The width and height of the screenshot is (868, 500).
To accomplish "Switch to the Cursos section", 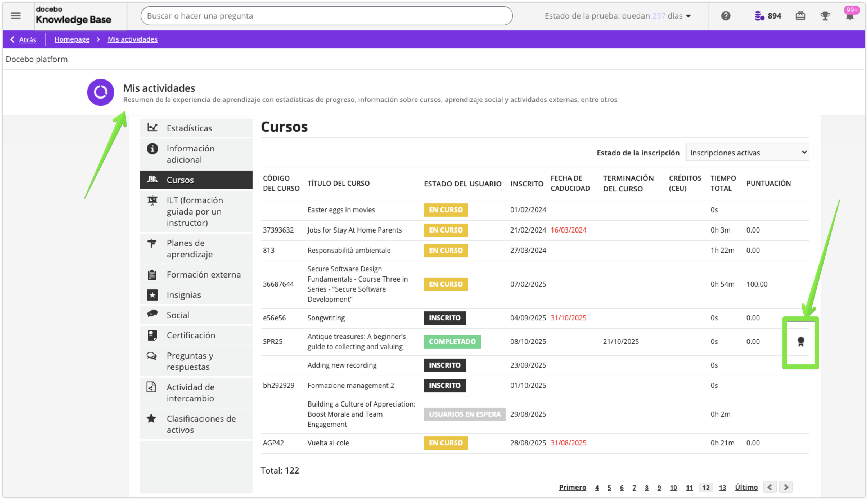I will (179, 180).
